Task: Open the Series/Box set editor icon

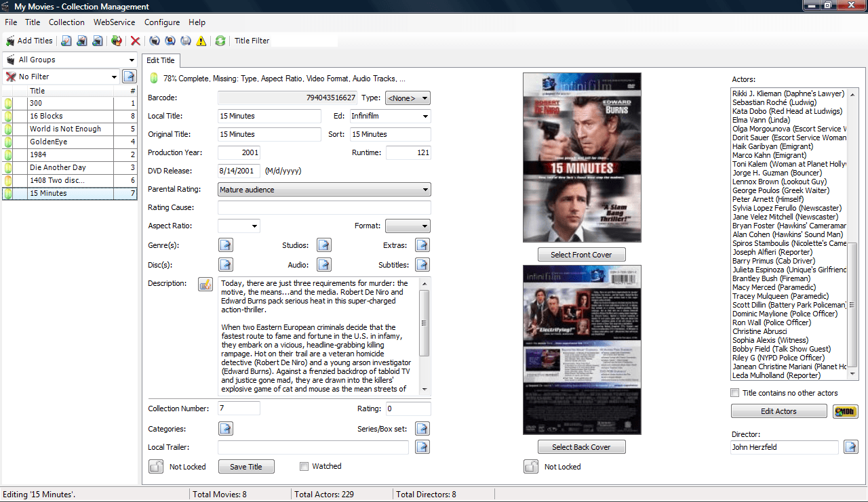Action: 422,429
